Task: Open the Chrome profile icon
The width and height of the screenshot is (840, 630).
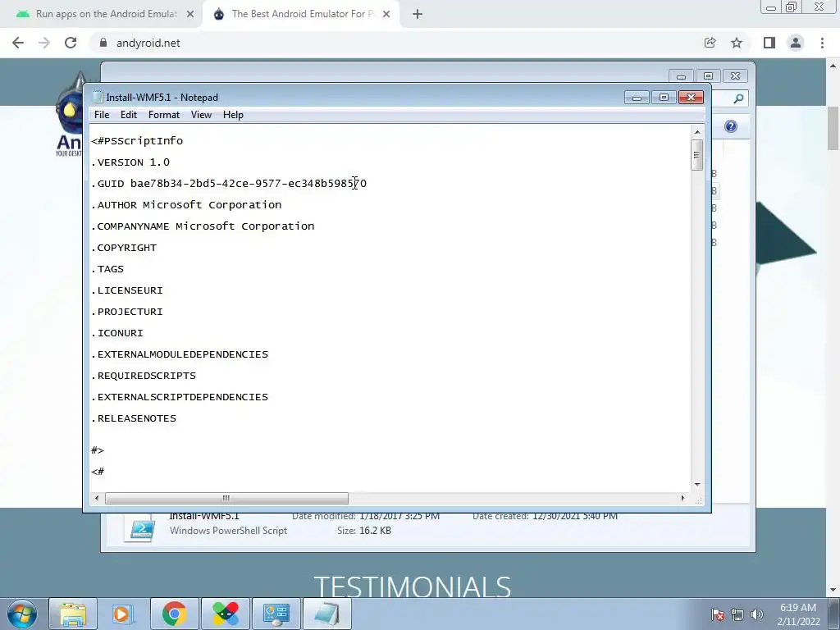Action: 796,43
